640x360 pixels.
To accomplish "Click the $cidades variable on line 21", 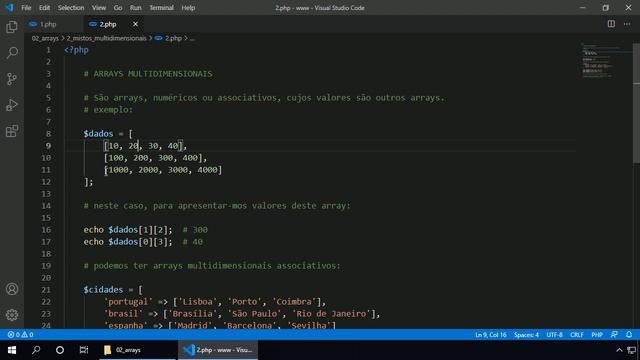I will pyautogui.click(x=103, y=290).
